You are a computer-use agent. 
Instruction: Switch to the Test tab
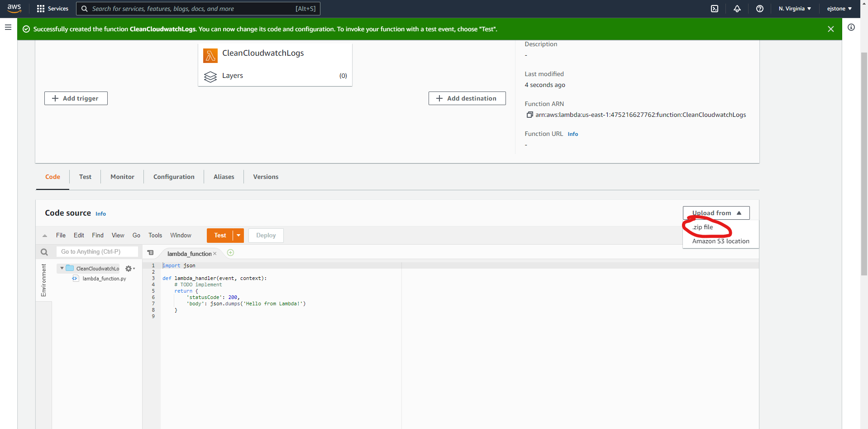[85, 177]
